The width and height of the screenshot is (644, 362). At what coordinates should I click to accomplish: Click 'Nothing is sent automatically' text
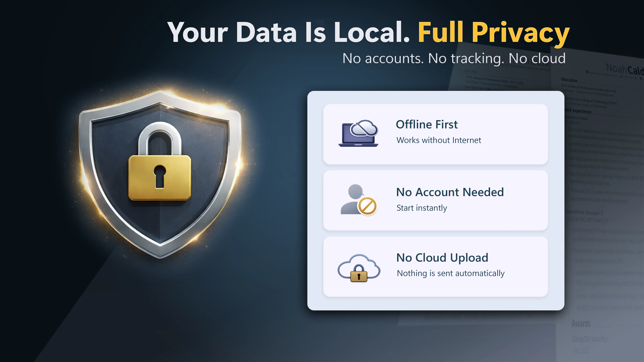[x=451, y=274]
